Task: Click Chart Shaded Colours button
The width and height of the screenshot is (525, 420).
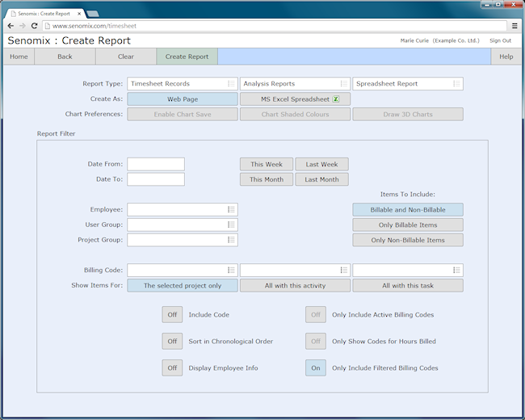Action: 295,114
